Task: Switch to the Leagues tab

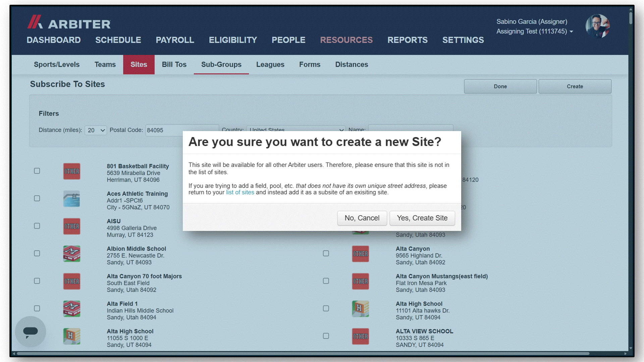Action: (270, 64)
